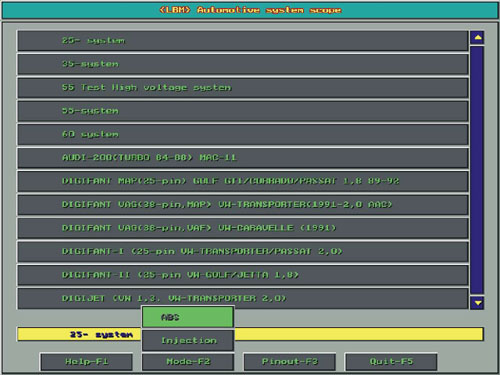The width and height of the screenshot is (500, 375).
Task: Select the '55-system' list row
Action: (x=243, y=111)
